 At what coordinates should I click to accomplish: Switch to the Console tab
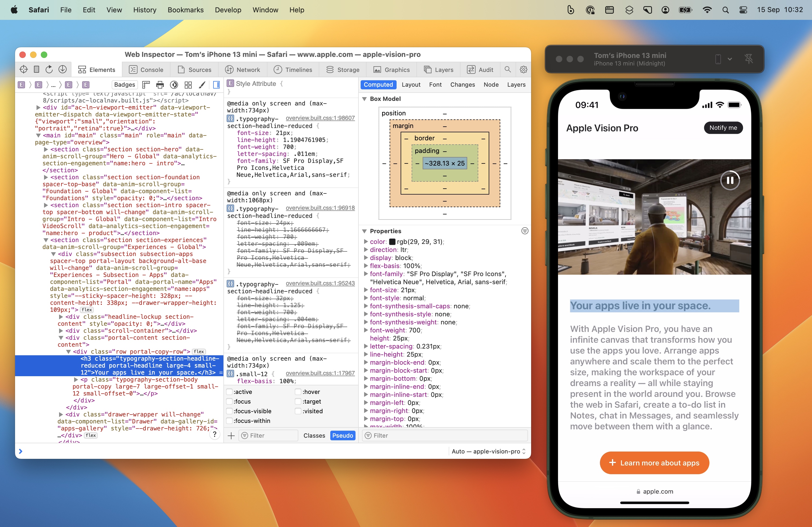[x=146, y=69]
